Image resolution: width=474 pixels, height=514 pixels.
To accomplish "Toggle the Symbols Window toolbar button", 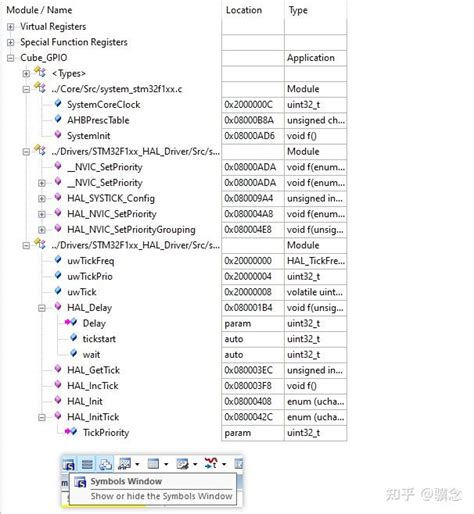I will [x=69, y=464].
